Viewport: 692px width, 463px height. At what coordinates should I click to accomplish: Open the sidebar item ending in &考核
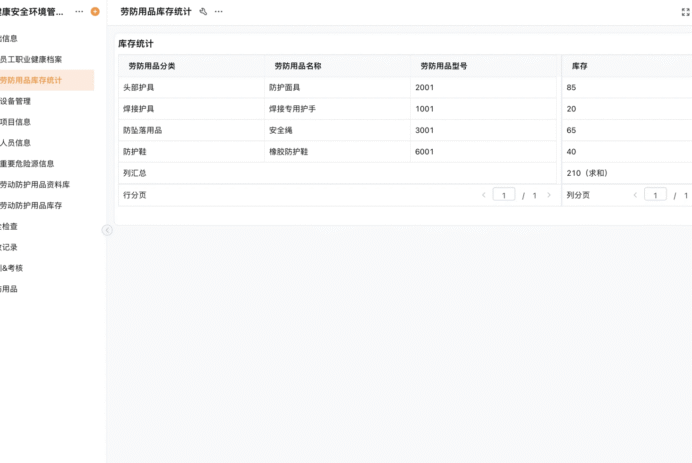pos(11,268)
